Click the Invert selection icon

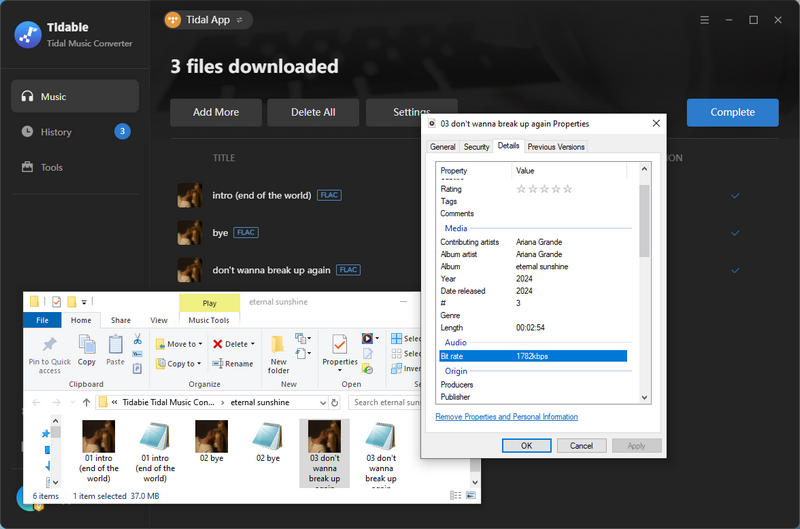(x=396, y=368)
